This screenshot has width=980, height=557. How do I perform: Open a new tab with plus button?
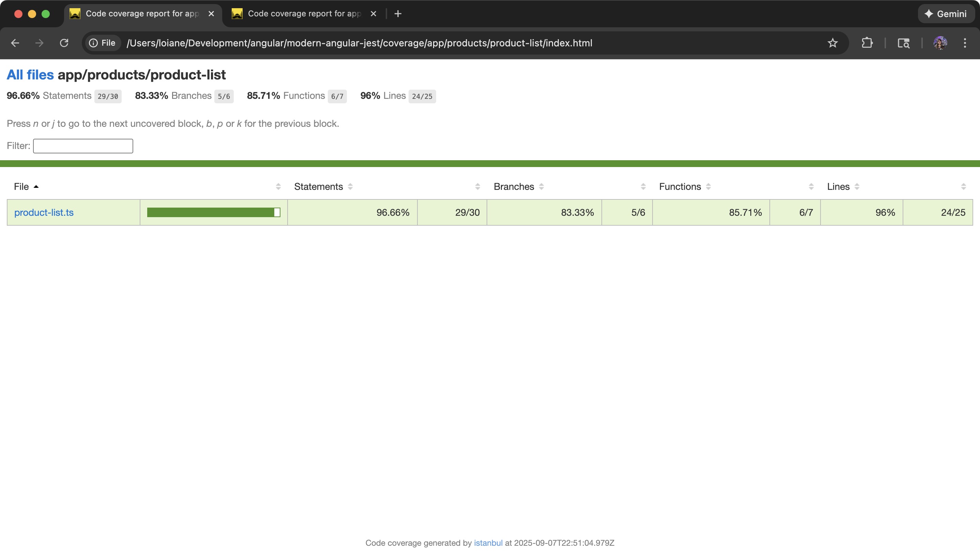coord(398,14)
